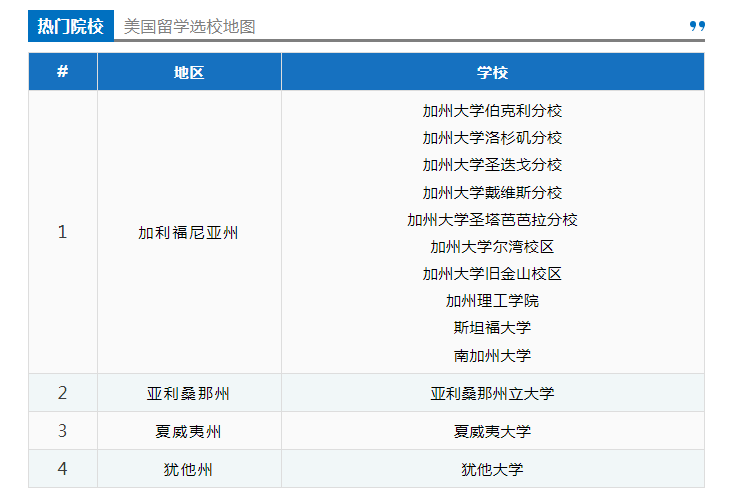
Task: Open 加州大学圣塔芭芭拉分校 link
Action: (x=492, y=220)
